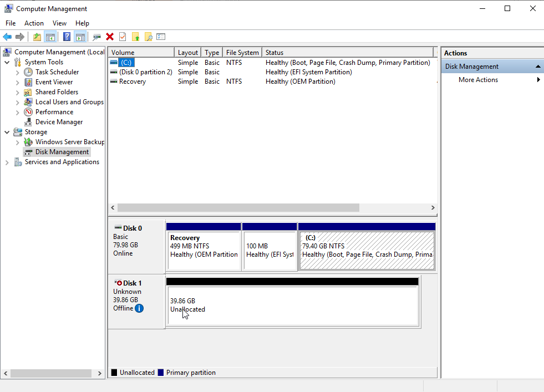Expand the Services and Applications node
The width and height of the screenshot is (544, 392).
[7, 162]
